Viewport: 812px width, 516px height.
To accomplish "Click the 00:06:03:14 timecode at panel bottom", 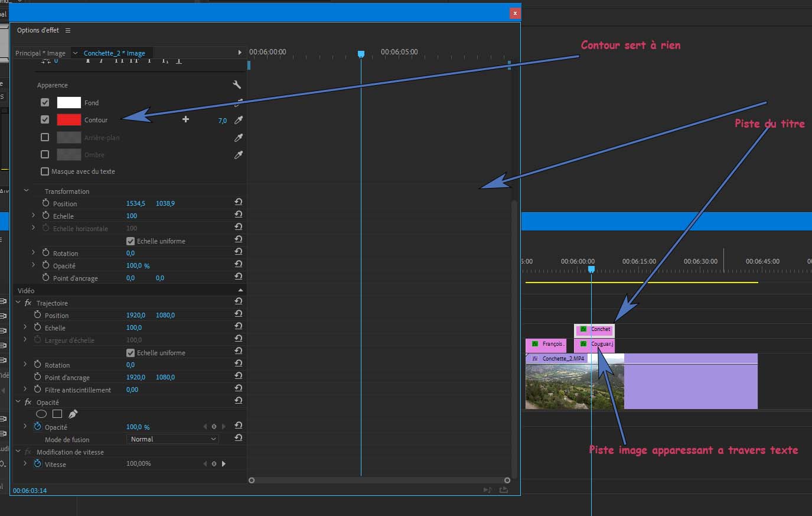I will click(30, 491).
